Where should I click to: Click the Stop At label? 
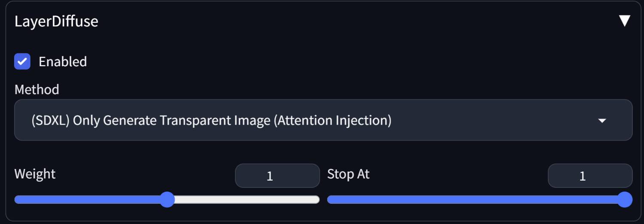pyautogui.click(x=348, y=174)
